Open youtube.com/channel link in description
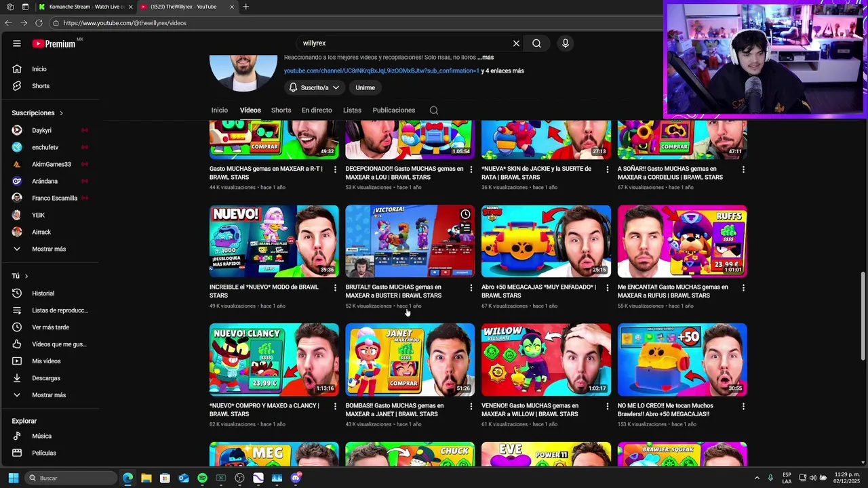 [381, 71]
